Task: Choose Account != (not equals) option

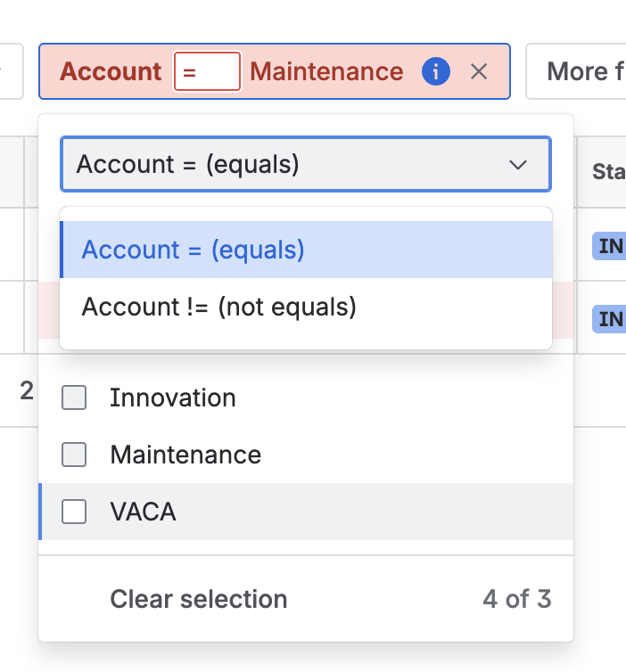Action: pos(306,307)
